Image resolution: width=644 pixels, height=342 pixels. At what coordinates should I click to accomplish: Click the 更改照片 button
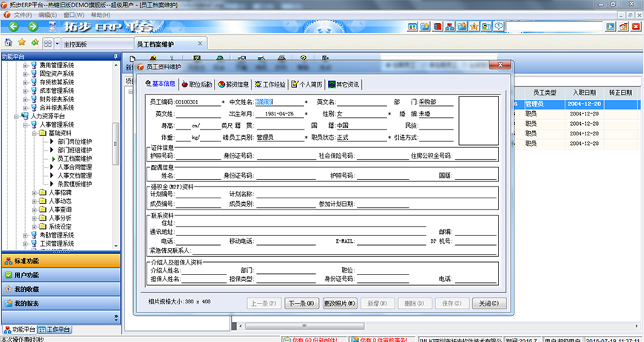point(340,303)
